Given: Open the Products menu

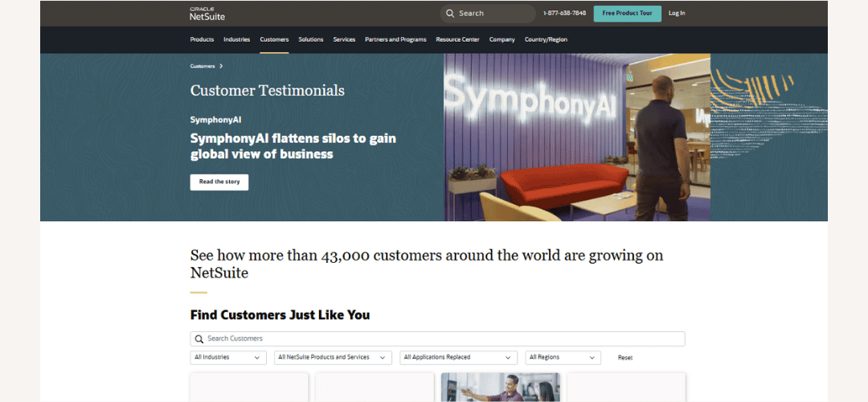Looking at the screenshot, I should [x=202, y=39].
